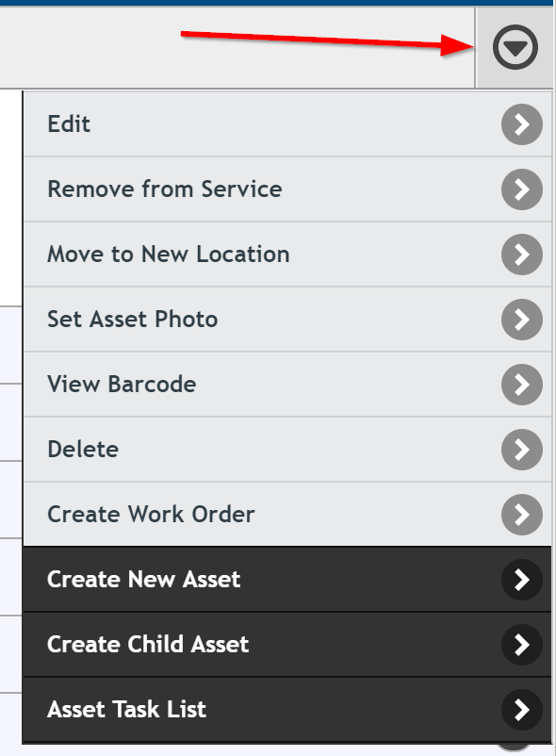Select the Edit menu entry
The height and width of the screenshot is (756, 556).
click(x=287, y=124)
